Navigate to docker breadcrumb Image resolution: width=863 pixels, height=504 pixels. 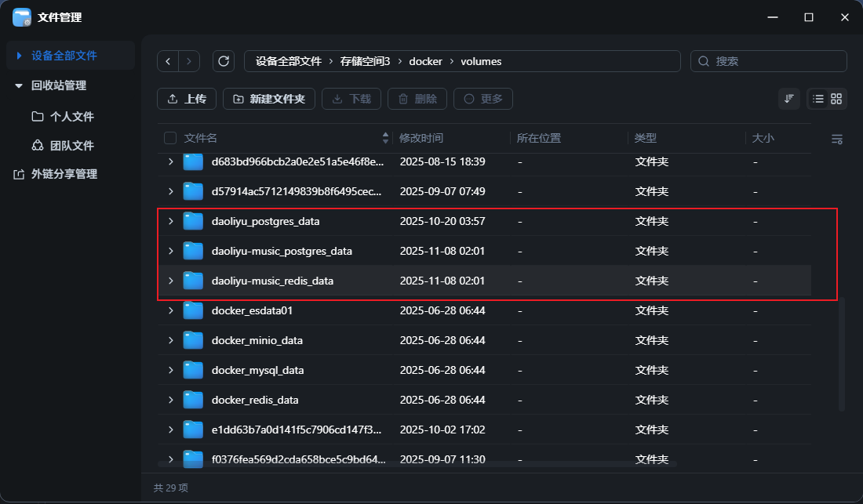[x=425, y=61]
